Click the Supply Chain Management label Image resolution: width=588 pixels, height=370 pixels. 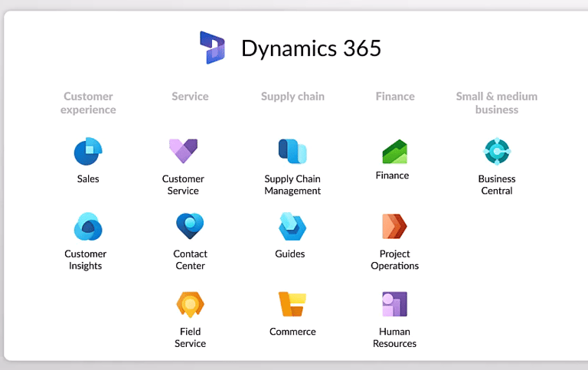[292, 185]
